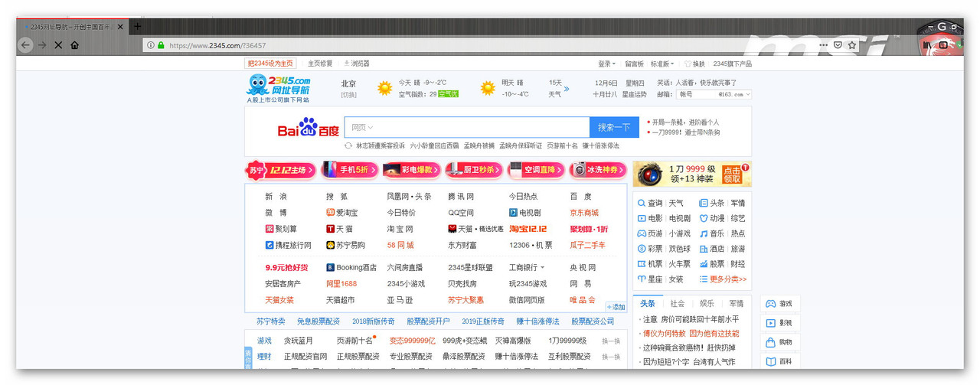Image resolution: width=980 pixels, height=385 pixels.
Task: Click the 购物 sidebar button
Action: tap(779, 342)
